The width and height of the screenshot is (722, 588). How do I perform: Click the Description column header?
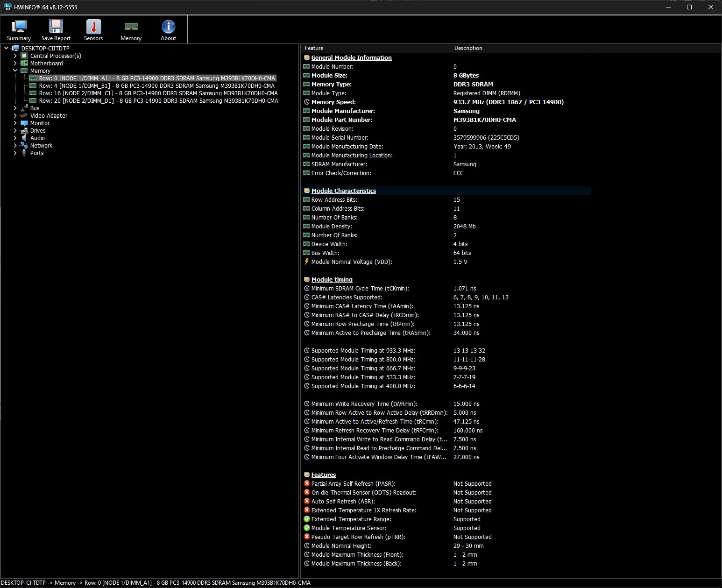pos(520,48)
